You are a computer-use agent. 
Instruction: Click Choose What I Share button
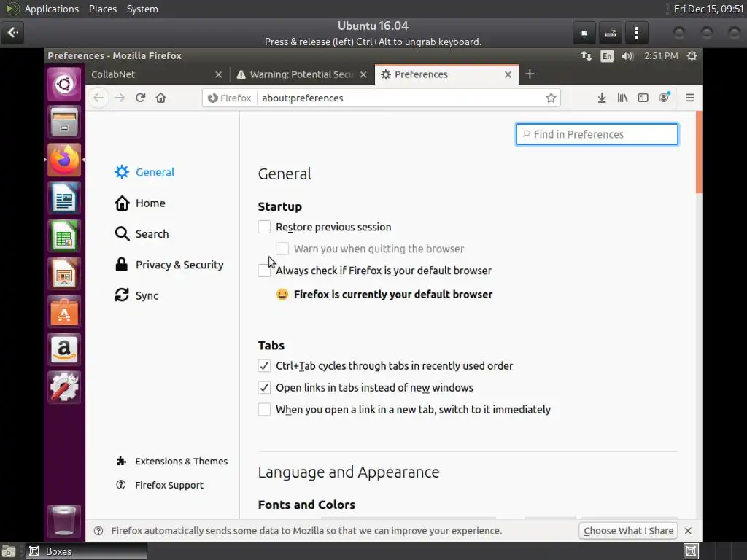[x=628, y=531]
